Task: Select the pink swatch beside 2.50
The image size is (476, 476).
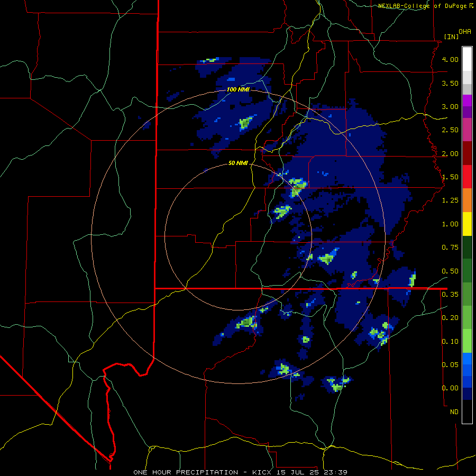Action: tap(467, 130)
